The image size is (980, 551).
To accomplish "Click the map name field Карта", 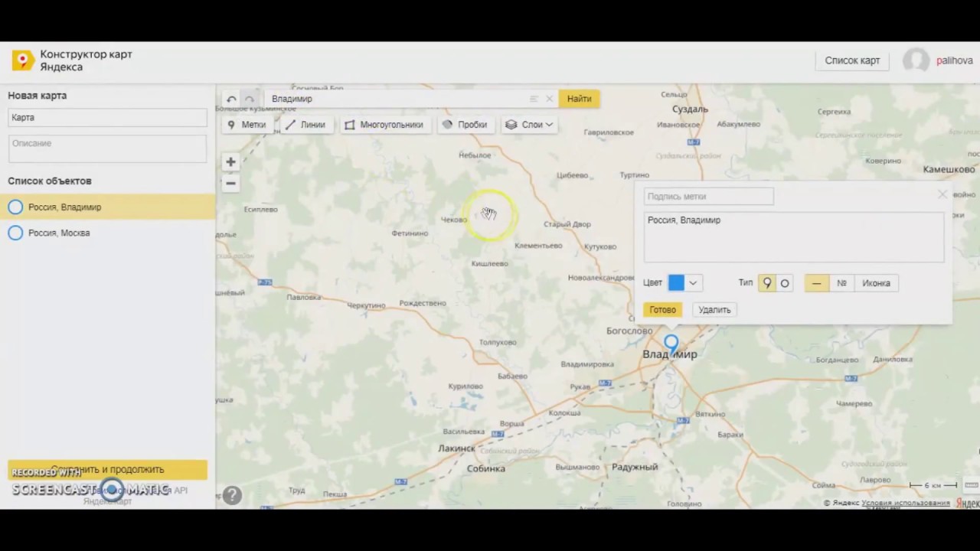I will [x=107, y=118].
